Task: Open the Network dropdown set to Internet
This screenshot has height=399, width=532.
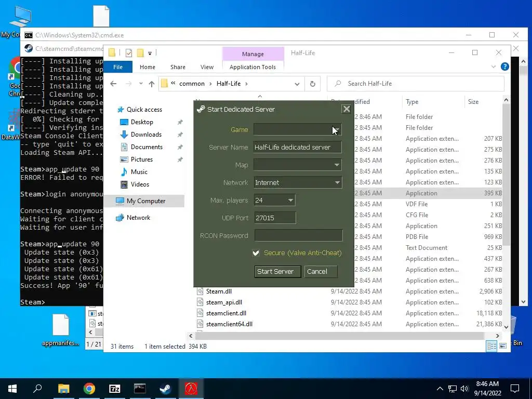Action: [297, 182]
